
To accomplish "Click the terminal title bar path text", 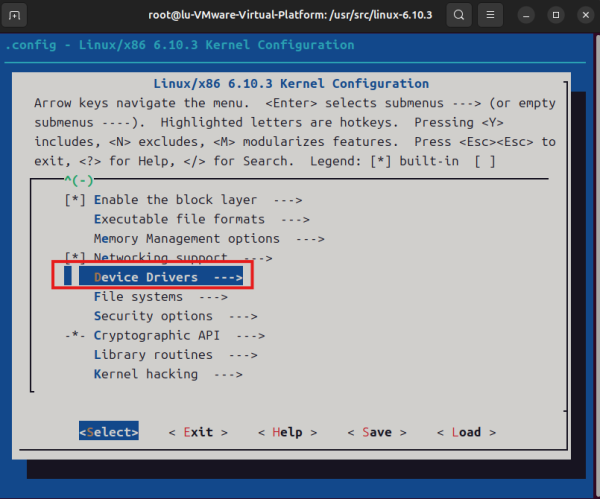I will pyautogui.click(x=290, y=15).
